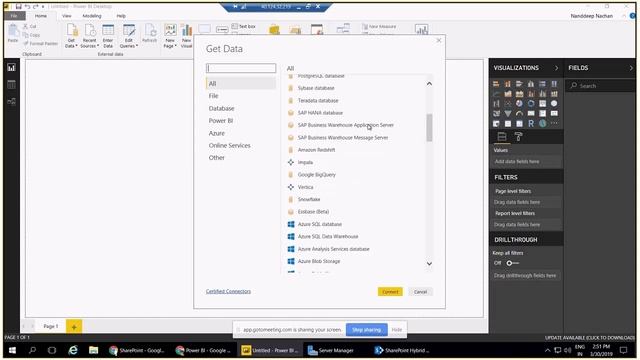Switch to Report view in left sidebar
The image size is (640, 360).
coord(11,68)
